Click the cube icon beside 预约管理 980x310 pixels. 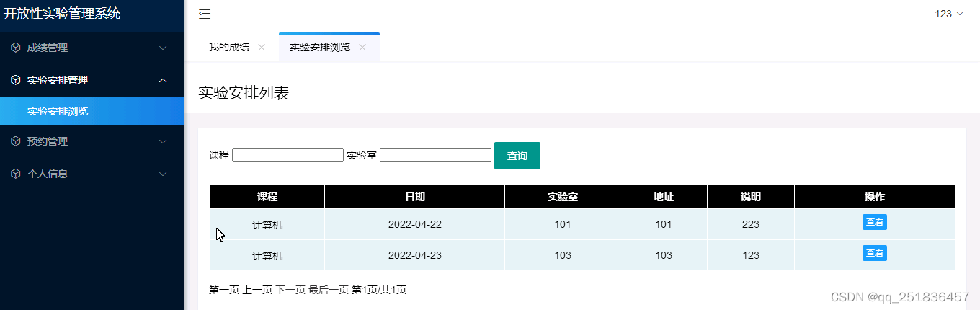click(x=16, y=141)
